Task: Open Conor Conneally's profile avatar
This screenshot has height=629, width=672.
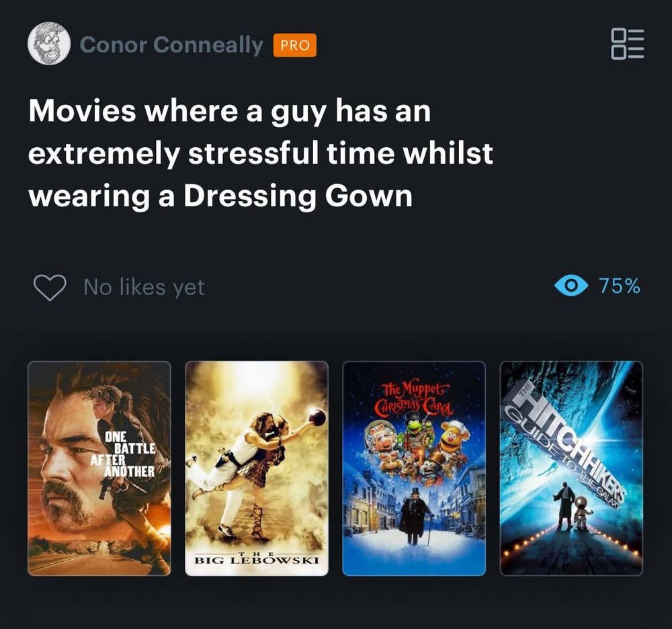Action: (x=49, y=43)
